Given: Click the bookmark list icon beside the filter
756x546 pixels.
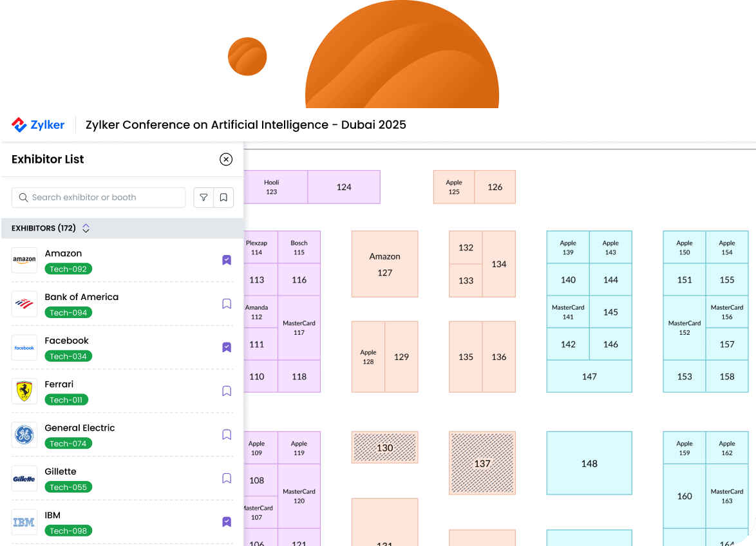Looking at the screenshot, I should tap(223, 198).
